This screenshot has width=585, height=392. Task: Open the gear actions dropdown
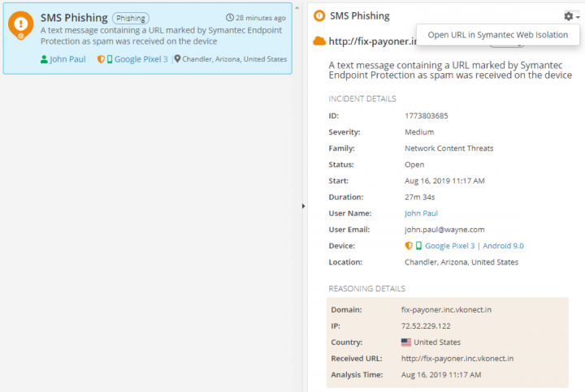pyautogui.click(x=571, y=16)
